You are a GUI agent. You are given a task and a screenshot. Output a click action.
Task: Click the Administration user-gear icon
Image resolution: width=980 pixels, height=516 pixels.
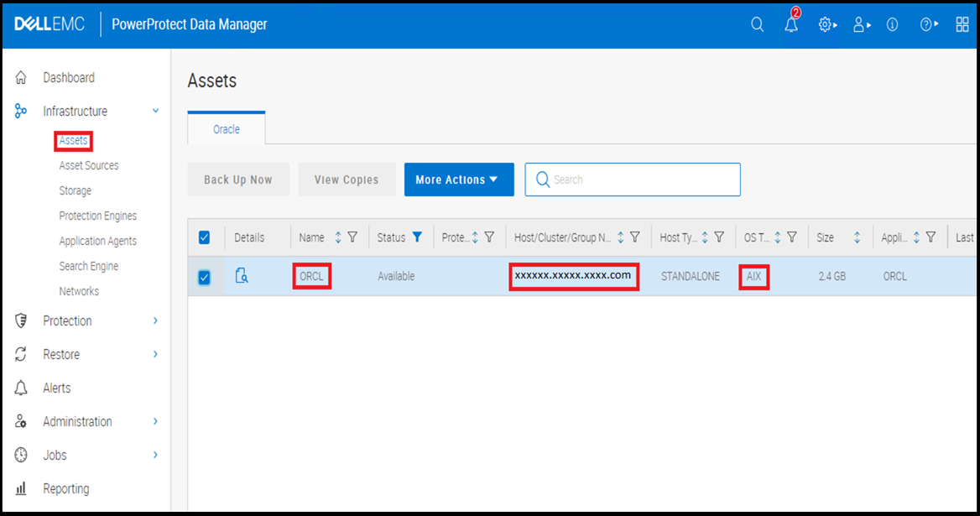point(21,422)
